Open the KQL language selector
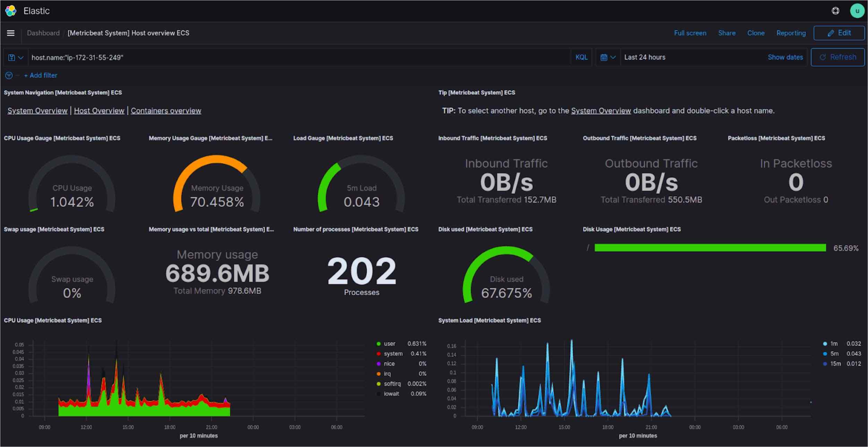The height and width of the screenshot is (447, 868). [581, 57]
